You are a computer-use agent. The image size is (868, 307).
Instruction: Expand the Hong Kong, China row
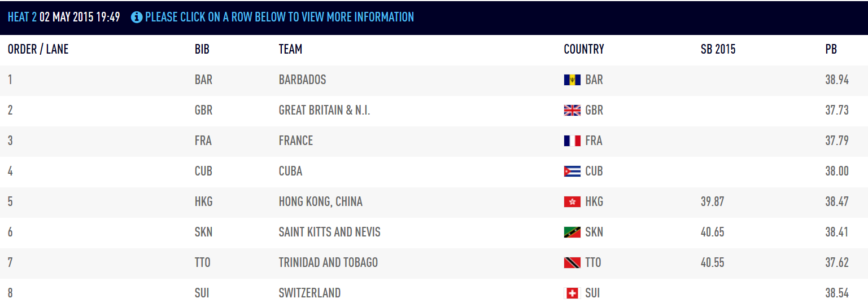pos(434,201)
